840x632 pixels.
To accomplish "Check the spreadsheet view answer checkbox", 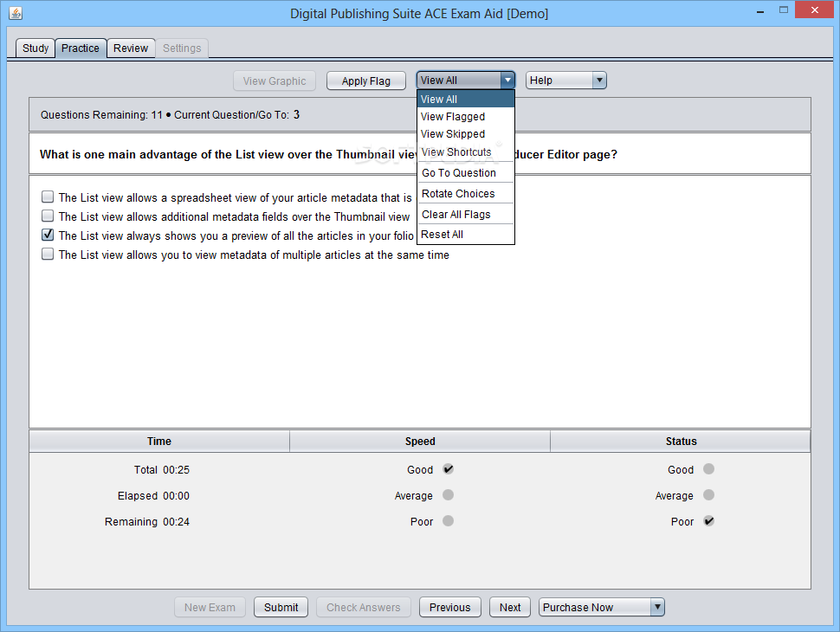I will pyautogui.click(x=48, y=197).
